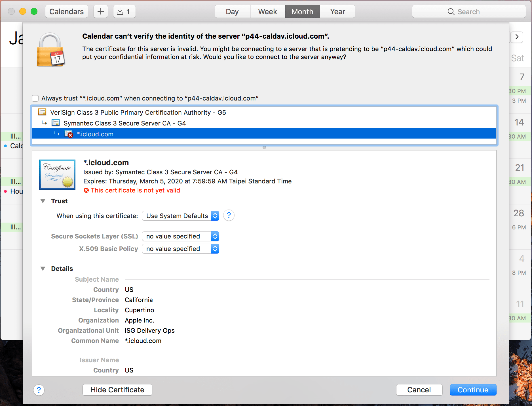The height and width of the screenshot is (406, 532).
Task: Click the certificate thumbnail beside *.icloud.com details
Action: [57, 174]
